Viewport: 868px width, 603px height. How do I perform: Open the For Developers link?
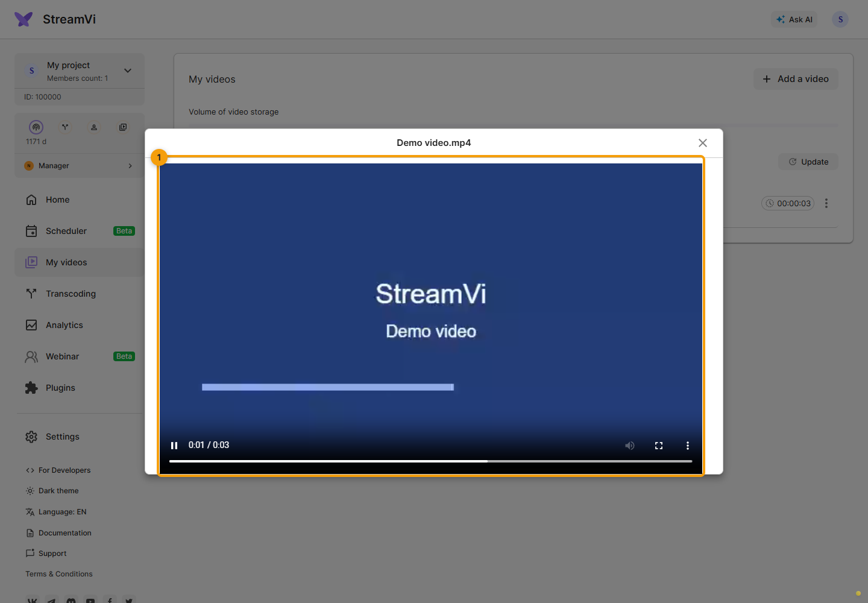[58, 470]
